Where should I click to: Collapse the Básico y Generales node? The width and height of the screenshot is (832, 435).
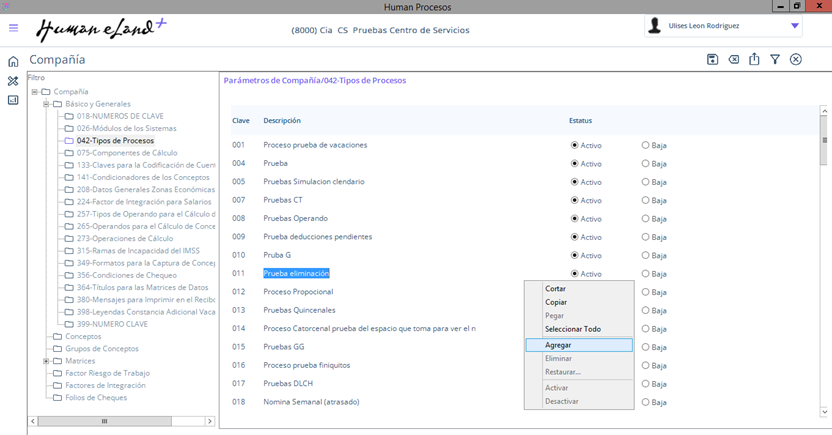click(46, 104)
